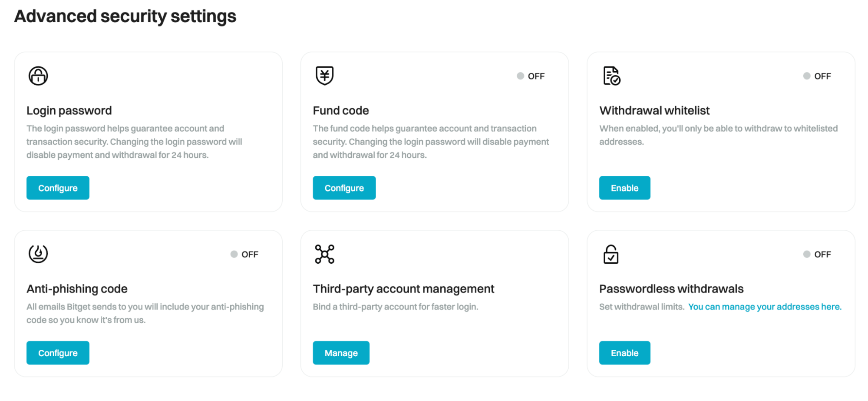Configure the anti-phishing code

pyautogui.click(x=58, y=353)
